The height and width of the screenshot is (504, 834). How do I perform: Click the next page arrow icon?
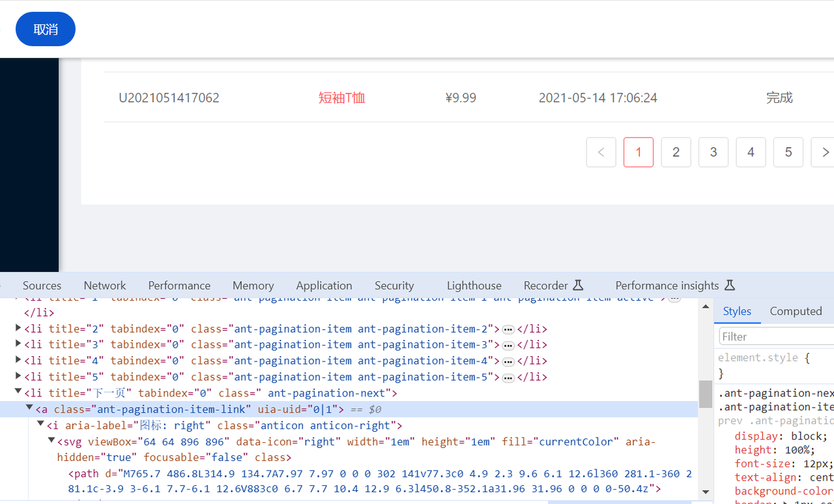coord(825,152)
